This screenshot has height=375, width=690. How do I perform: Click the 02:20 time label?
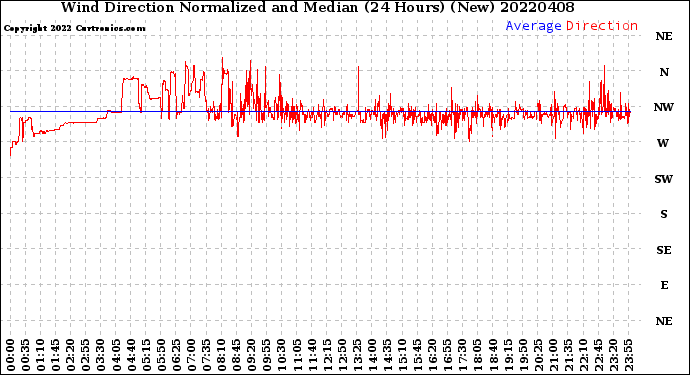71,355
